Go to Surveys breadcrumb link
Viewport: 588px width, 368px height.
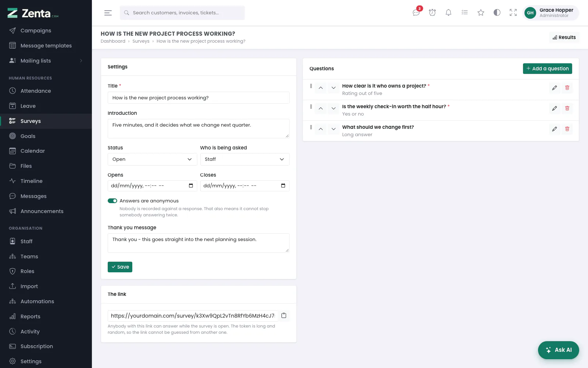pyautogui.click(x=141, y=41)
